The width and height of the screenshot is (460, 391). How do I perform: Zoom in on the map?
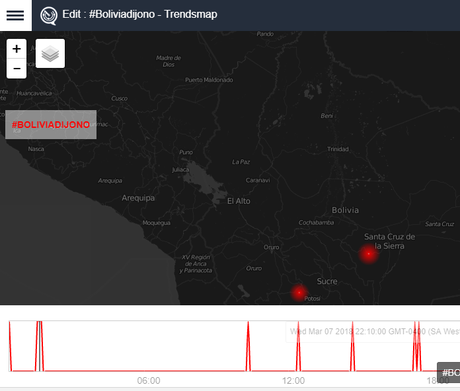(x=17, y=49)
